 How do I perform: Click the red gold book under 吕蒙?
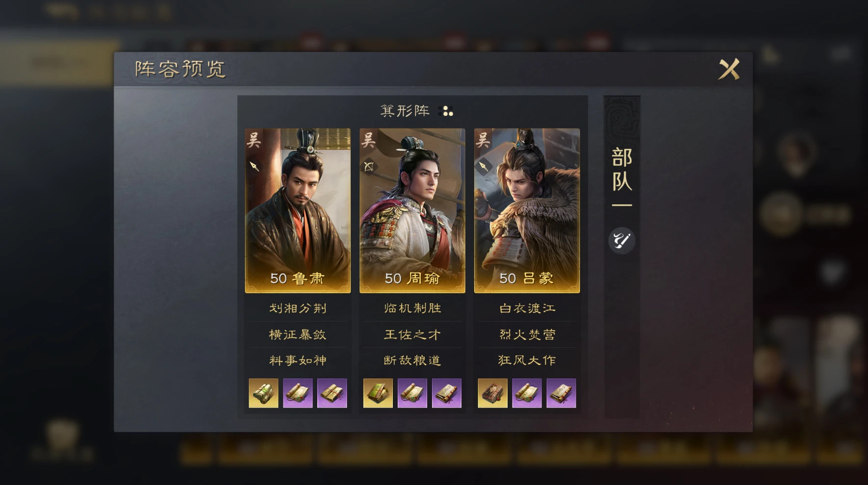tap(493, 393)
